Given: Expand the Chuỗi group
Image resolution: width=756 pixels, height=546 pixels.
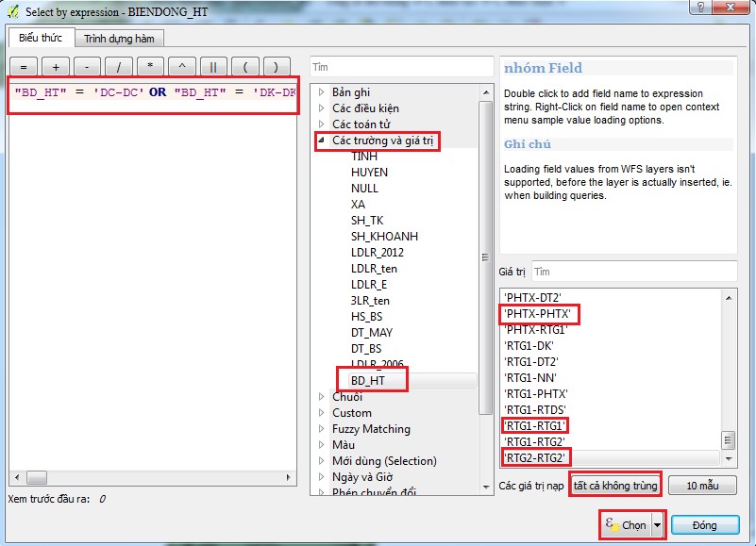Looking at the screenshot, I should pyautogui.click(x=322, y=397).
